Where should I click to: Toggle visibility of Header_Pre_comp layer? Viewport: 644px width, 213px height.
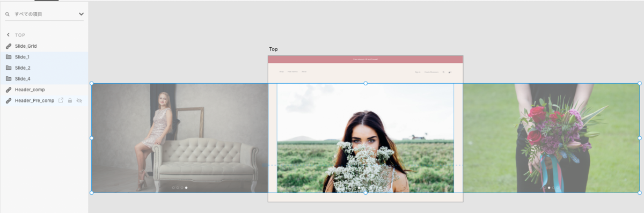(x=79, y=100)
